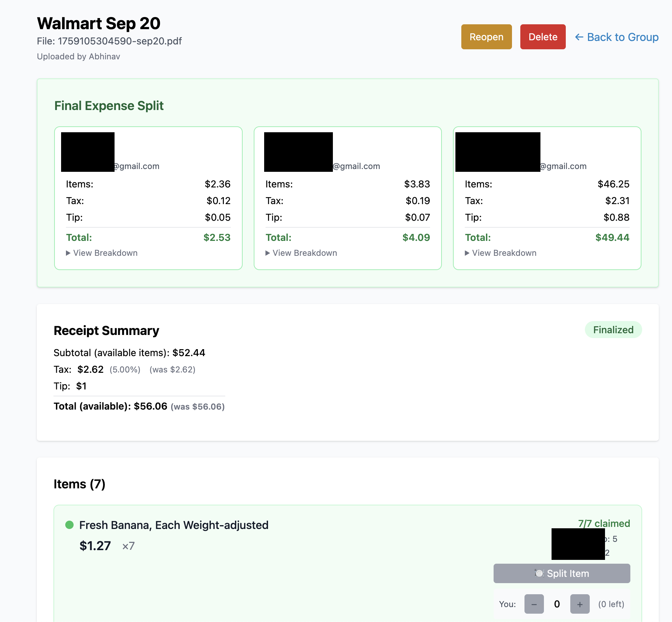Click the disclosure triangle on the rightmost View Breakdown
Screen dimensions: 672x622
pyautogui.click(x=467, y=253)
